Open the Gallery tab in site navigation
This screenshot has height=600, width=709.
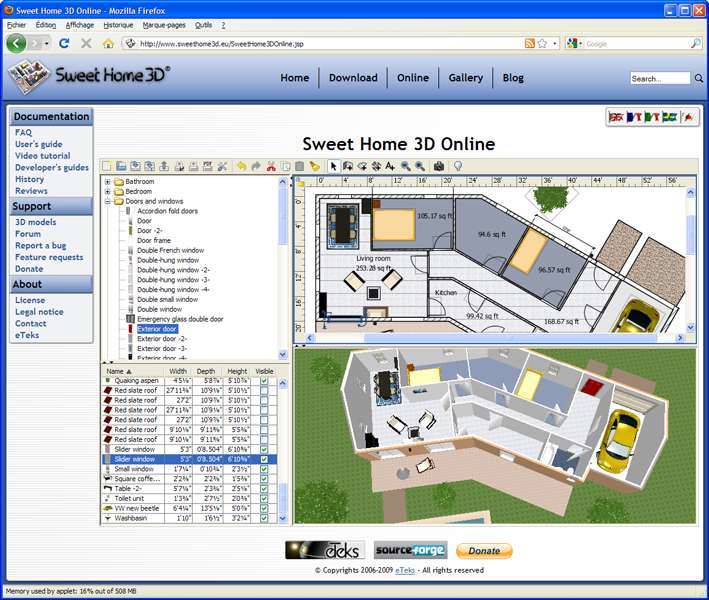tap(465, 78)
